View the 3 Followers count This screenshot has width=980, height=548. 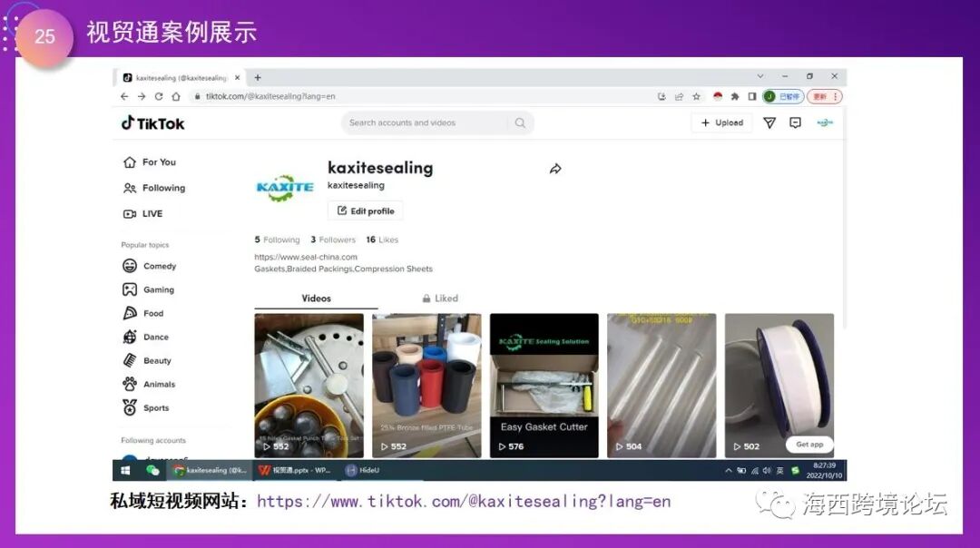[333, 240]
